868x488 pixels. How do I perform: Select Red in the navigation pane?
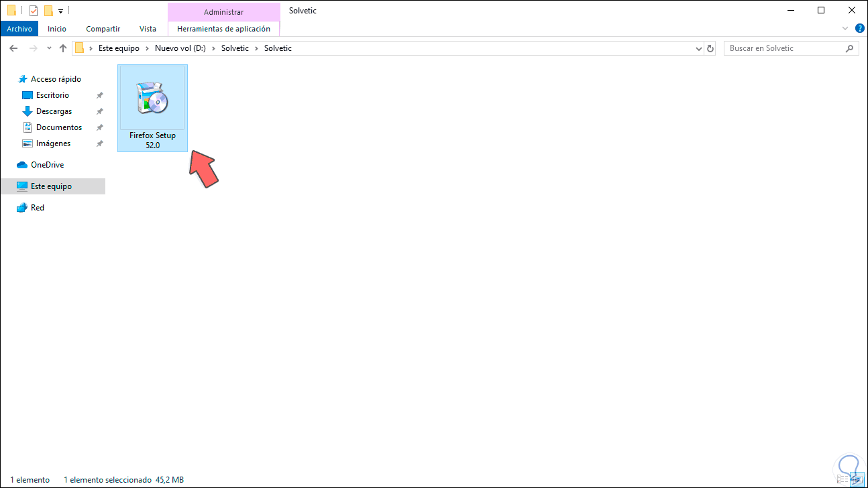(x=30, y=208)
